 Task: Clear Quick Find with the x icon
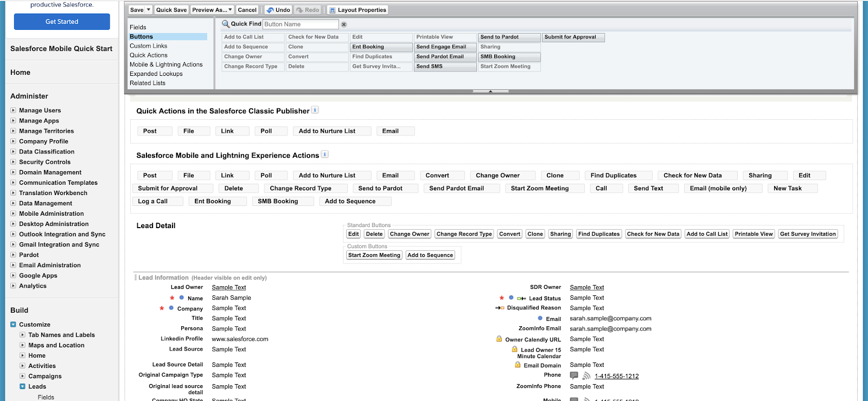tap(344, 24)
